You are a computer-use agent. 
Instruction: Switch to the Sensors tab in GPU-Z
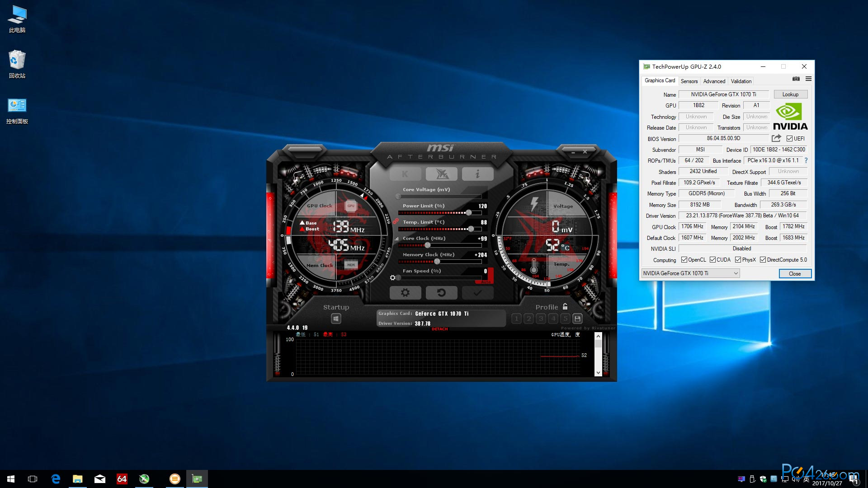click(x=689, y=81)
